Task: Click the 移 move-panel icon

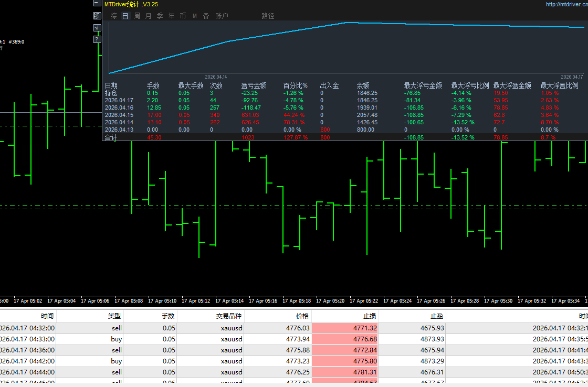Action: [97, 16]
